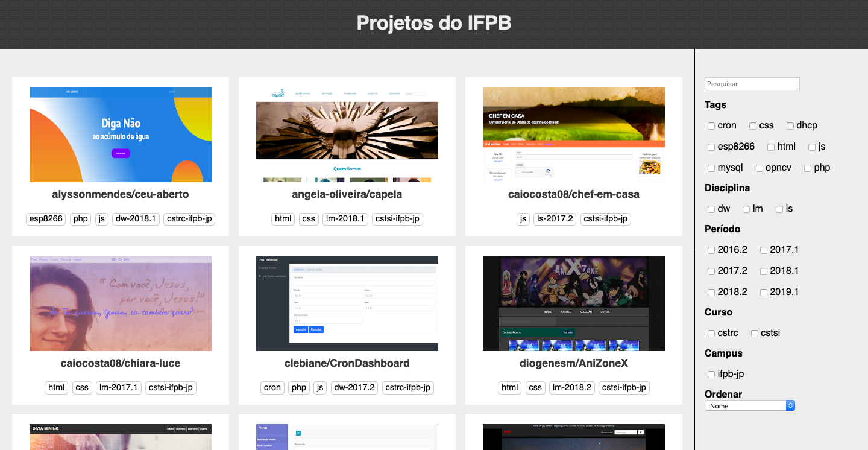Select the cstrc curso filter

(x=711, y=333)
